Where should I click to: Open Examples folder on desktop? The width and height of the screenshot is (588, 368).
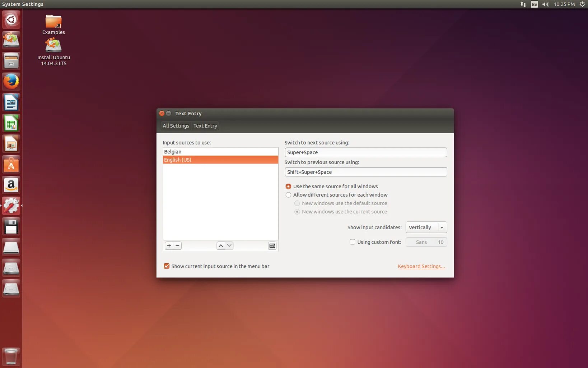point(53,24)
